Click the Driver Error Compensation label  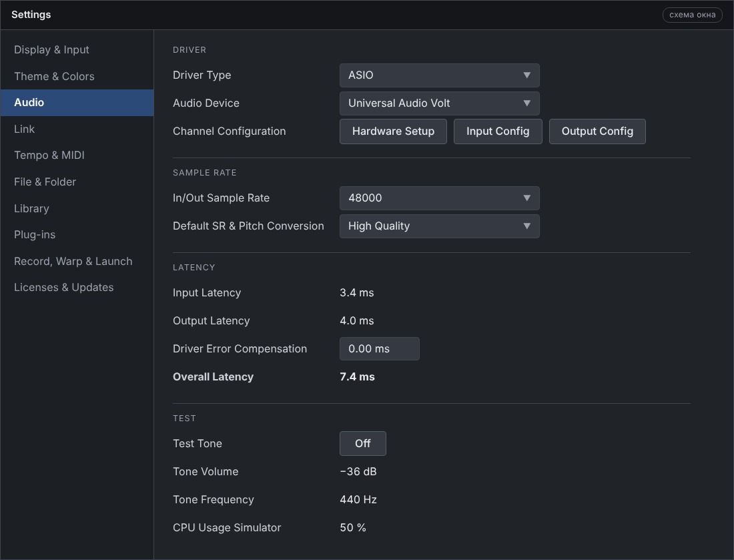pyautogui.click(x=240, y=349)
